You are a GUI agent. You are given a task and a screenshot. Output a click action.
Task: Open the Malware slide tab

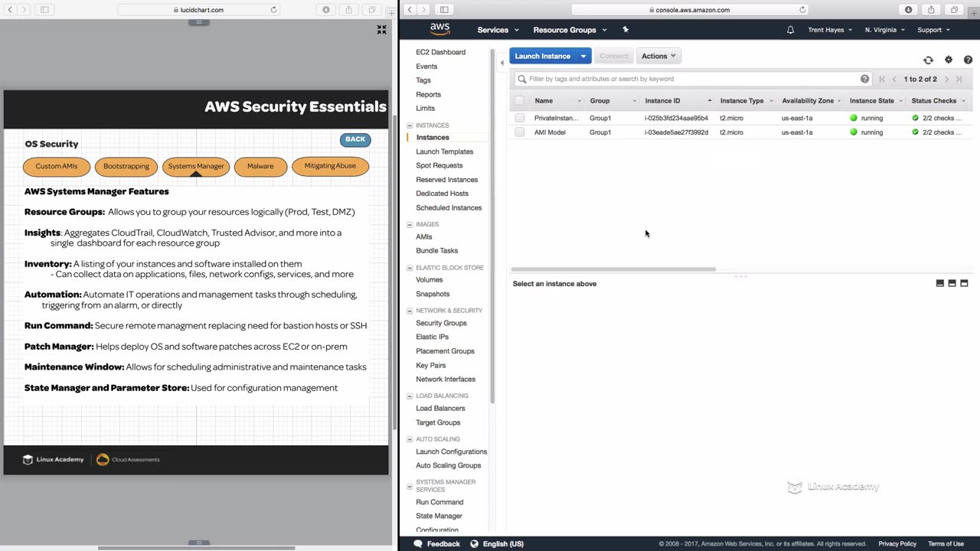click(x=260, y=166)
